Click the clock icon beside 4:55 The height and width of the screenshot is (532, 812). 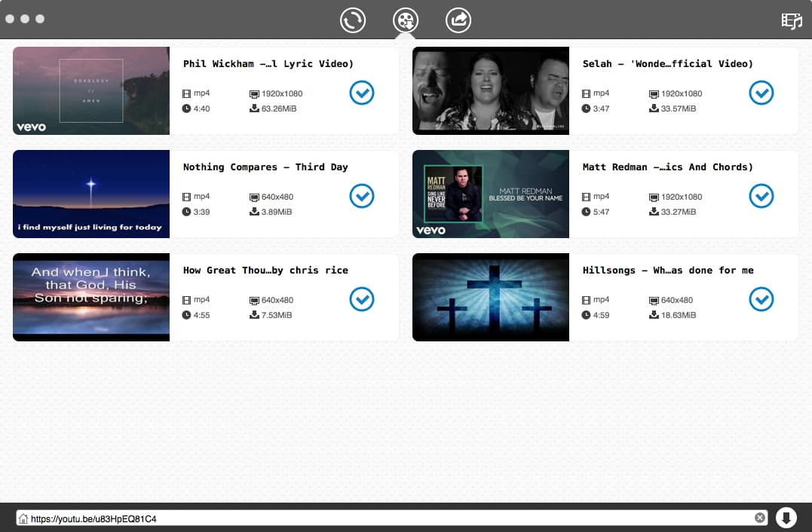tap(186, 315)
